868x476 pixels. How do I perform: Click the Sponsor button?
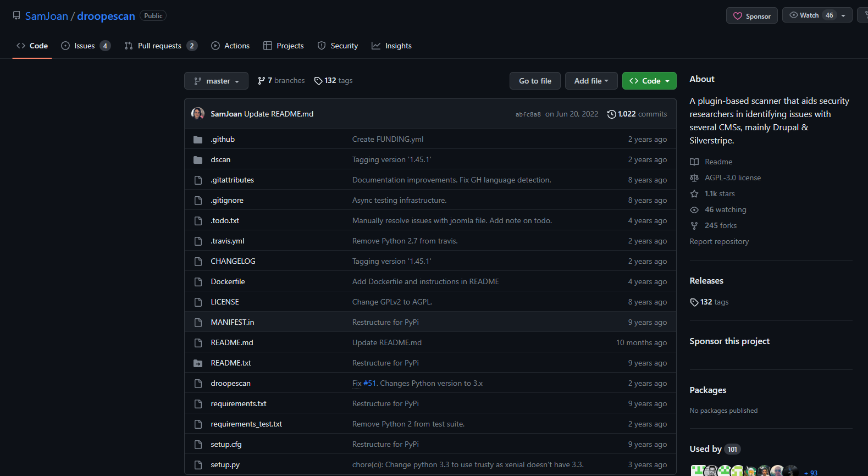coord(752,16)
